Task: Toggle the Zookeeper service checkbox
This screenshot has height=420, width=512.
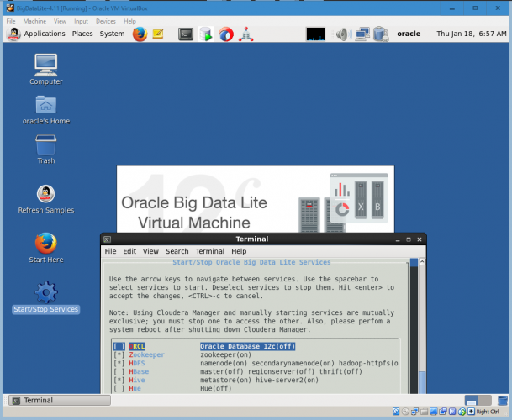Action: pyautogui.click(x=119, y=354)
